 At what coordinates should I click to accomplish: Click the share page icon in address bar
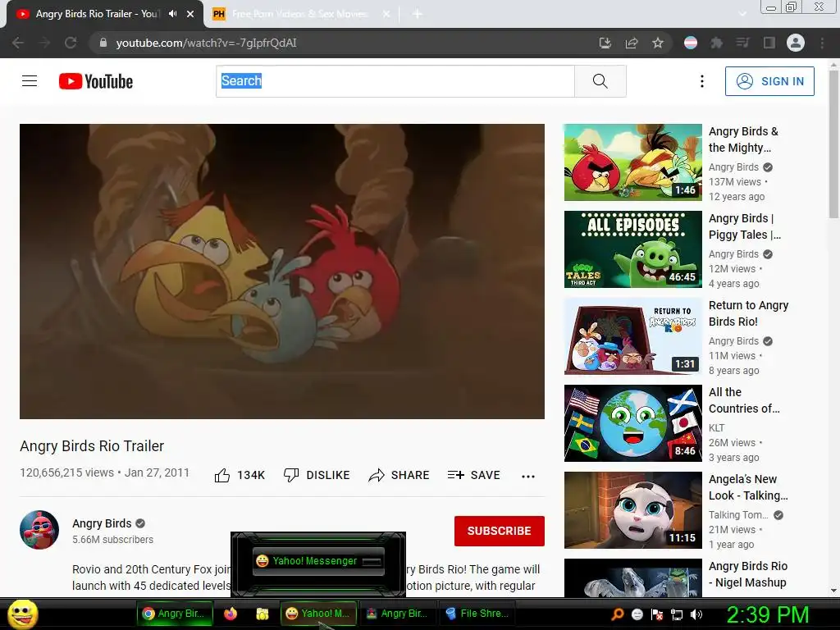pyautogui.click(x=632, y=43)
